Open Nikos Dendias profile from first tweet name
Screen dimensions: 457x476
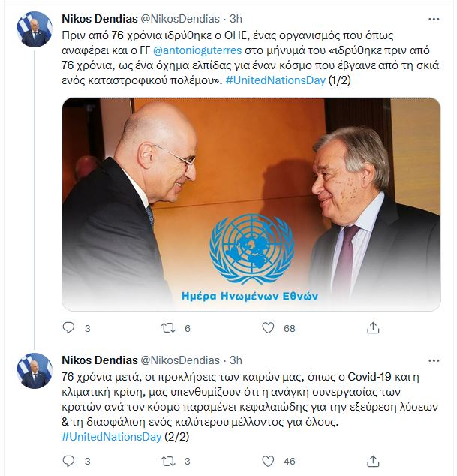click(100, 19)
